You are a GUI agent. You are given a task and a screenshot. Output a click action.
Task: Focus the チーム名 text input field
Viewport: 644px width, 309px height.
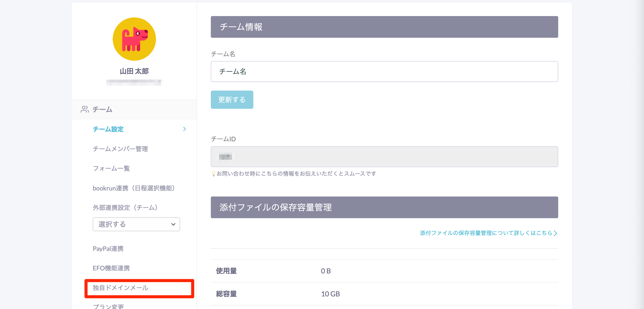384,72
